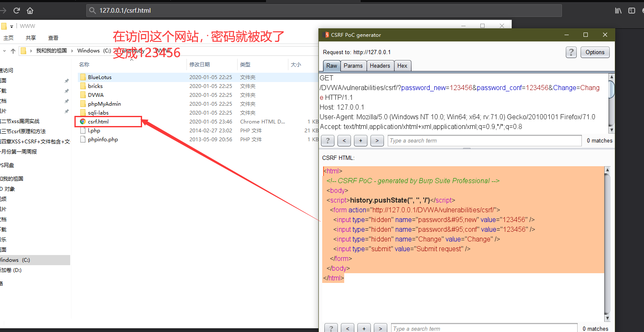Click scroll-up arrow of the request panel
The width and height of the screenshot is (644, 332).
pyautogui.click(x=611, y=77)
